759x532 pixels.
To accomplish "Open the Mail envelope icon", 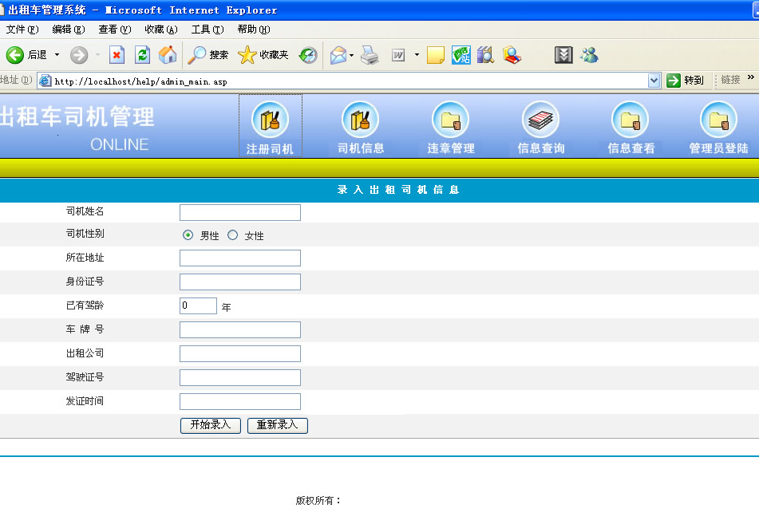I will click(x=338, y=55).
